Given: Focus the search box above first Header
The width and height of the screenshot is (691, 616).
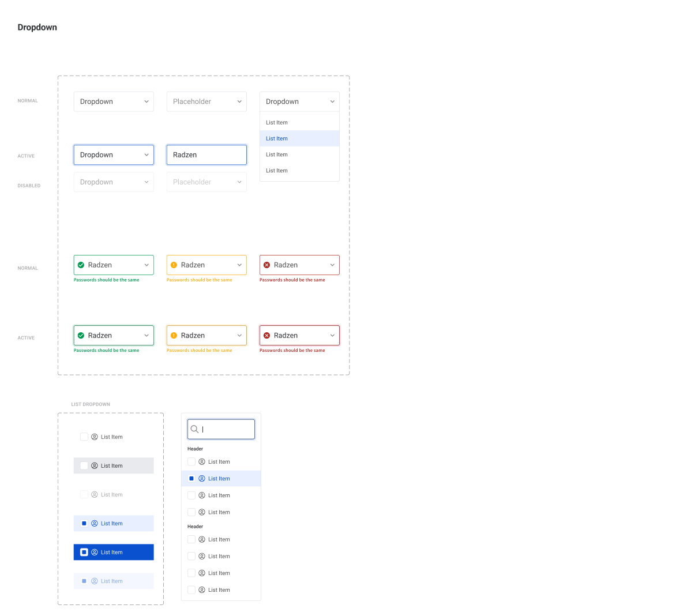Looking at the screenshot, I should [x=221, y=429].
